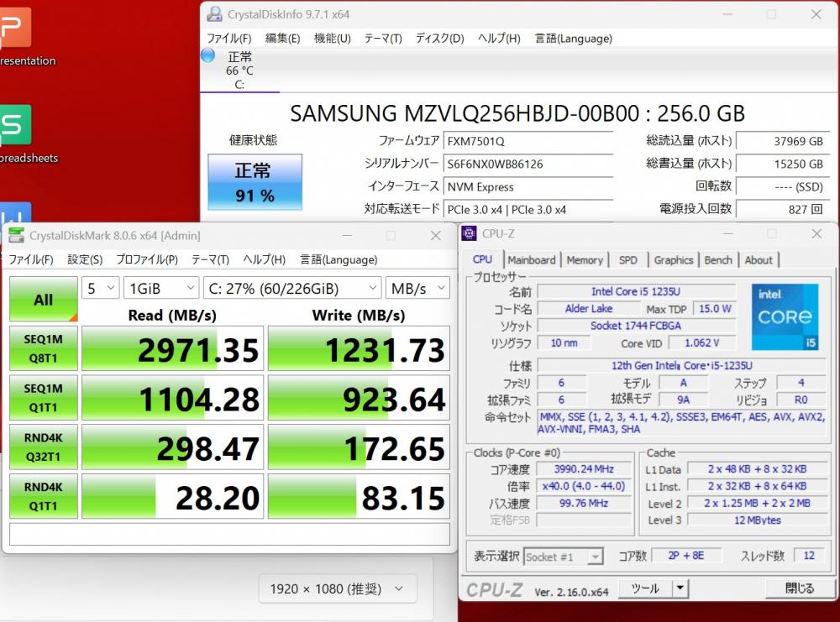Click the firmware field FXM7501Q

tap(528, 141)
